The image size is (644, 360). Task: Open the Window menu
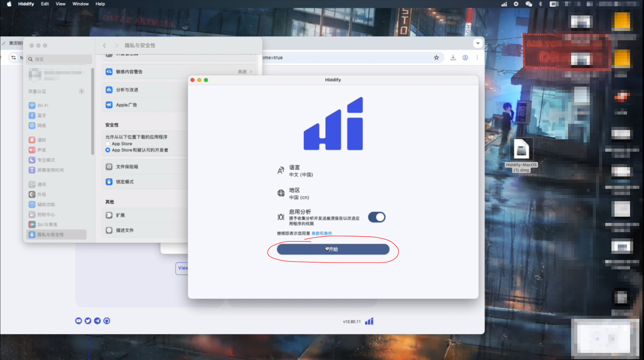pyautogui.click(x=81, y=4)
